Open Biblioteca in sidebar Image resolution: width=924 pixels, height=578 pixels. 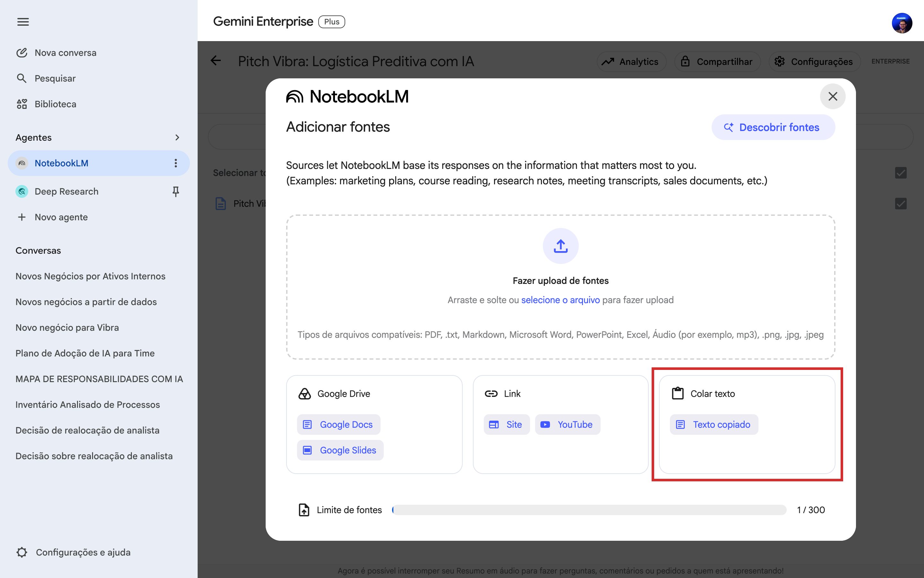[x=46, y=104]
